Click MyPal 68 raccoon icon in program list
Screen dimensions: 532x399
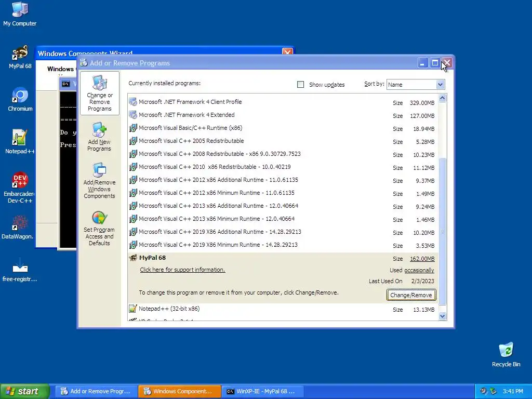pyautogui.click(x=133, y=258)
